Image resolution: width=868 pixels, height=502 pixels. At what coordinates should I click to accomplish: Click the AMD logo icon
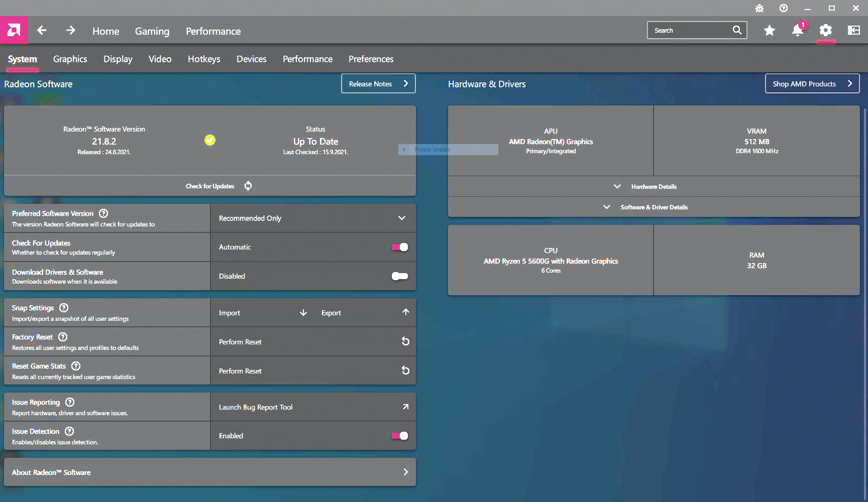tap(14, 30)
